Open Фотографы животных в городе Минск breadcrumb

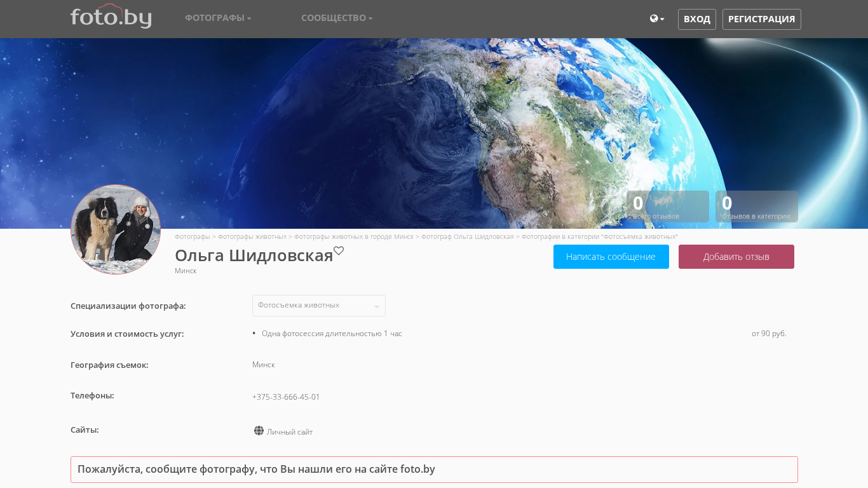click(x=354, y=236)
